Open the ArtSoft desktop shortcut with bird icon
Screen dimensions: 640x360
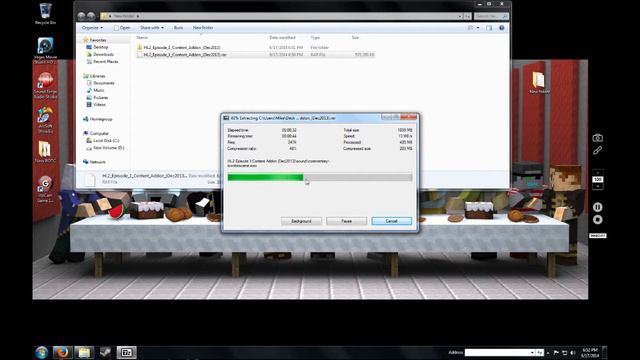(x=45, y=120)
